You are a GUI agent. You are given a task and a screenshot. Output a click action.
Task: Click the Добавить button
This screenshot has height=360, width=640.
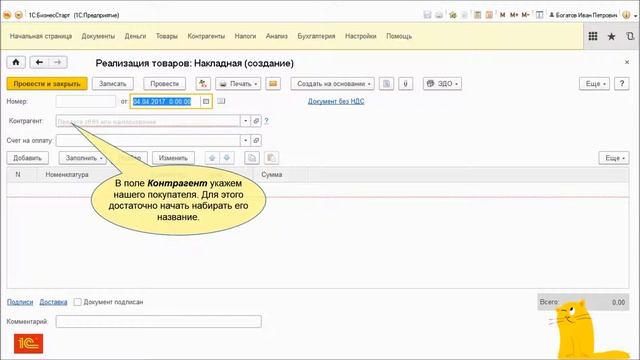(27, 158)
